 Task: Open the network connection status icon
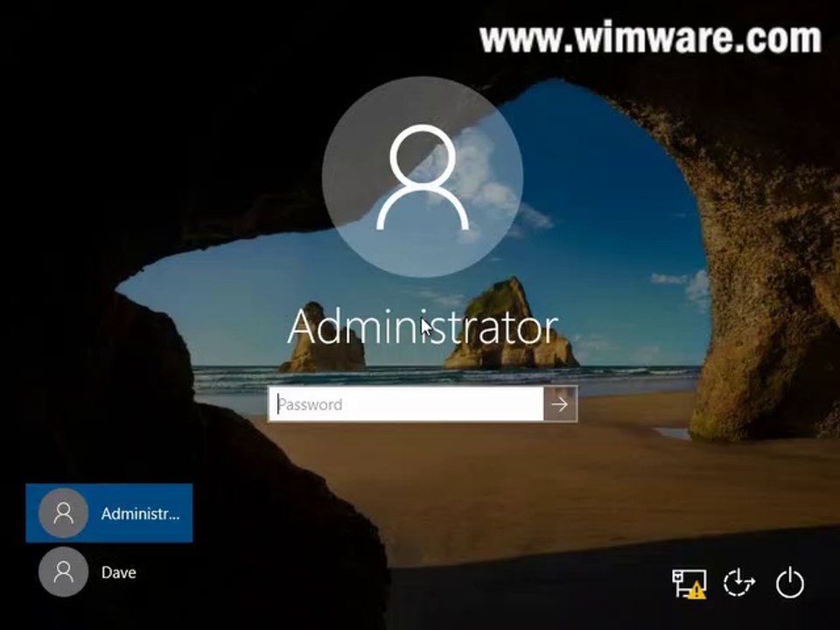(689, 583)
